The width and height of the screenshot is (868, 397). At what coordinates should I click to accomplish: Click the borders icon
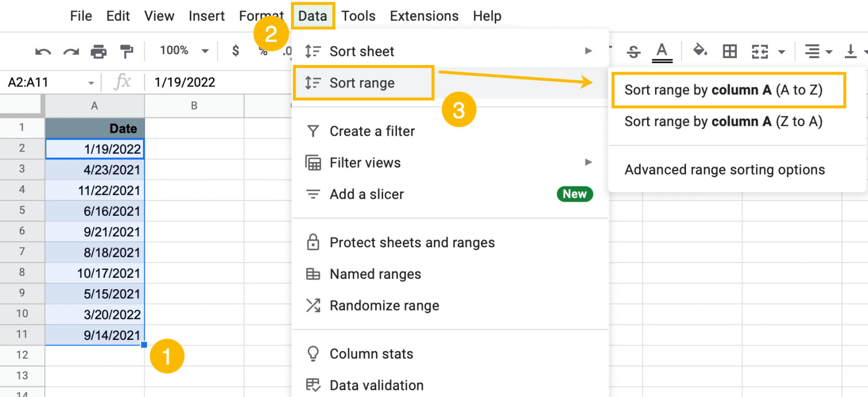point(730,50)
